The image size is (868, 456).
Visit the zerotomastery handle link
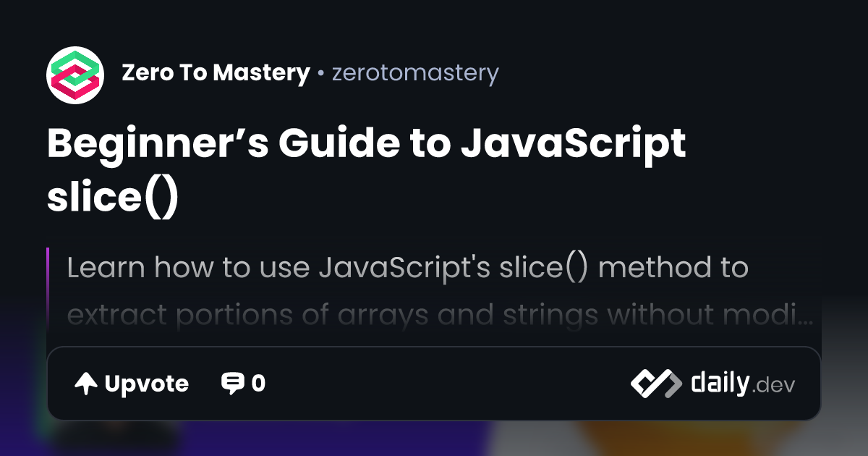414,73
